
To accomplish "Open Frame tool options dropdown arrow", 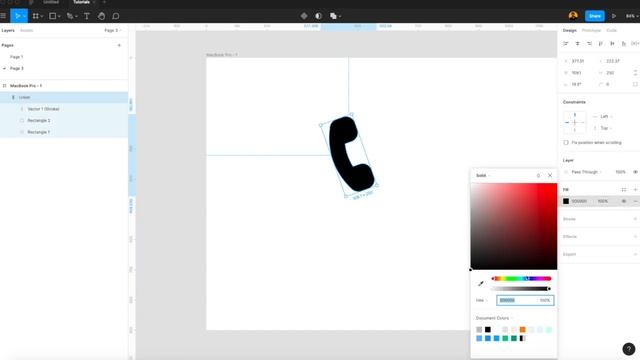I will point(42,16).
